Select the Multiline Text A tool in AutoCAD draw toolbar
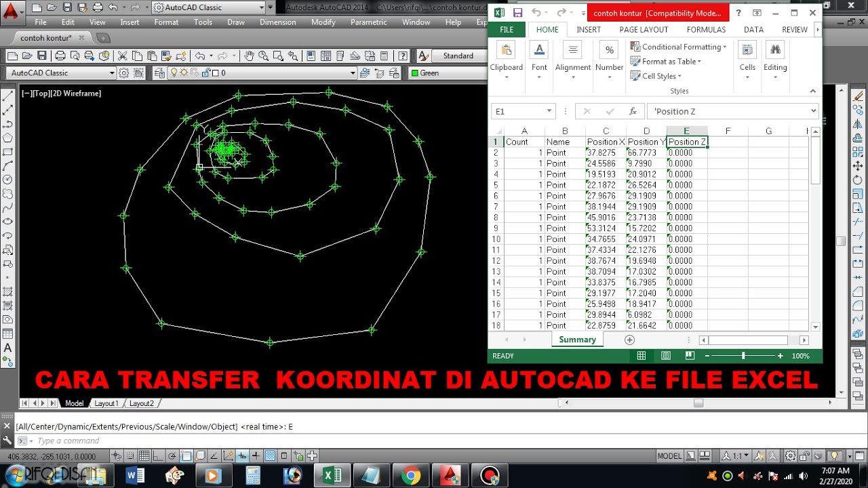868x488 pixels. tap(7, 348)
